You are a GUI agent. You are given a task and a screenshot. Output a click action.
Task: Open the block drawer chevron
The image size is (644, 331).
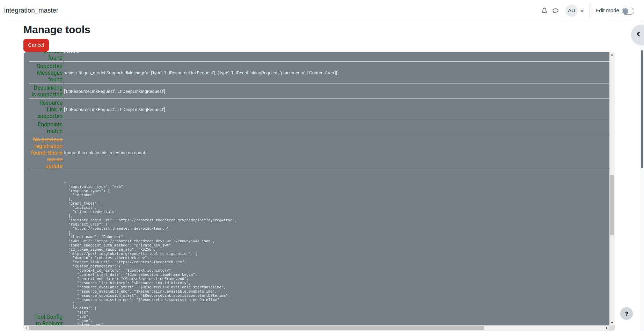(638, 34)
